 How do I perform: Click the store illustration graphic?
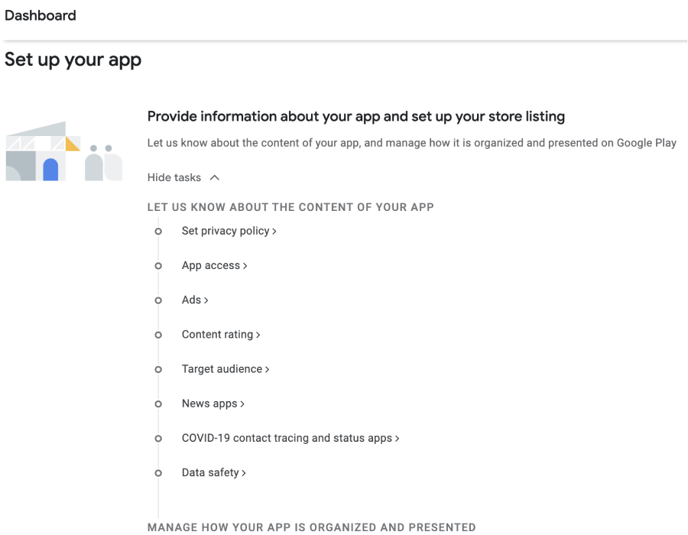click(64, 151)
